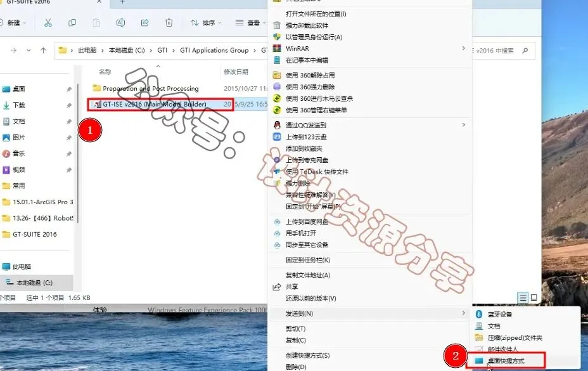Choose 创建快捷方式(S)

pyautogui.click(x=307, y=355)
